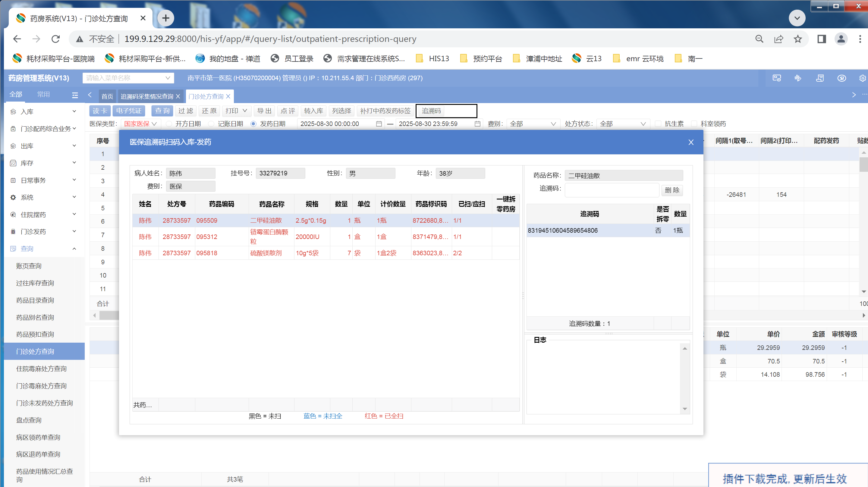The height and width of the screenshot is (487, 868).
Task: Switch to the 追溯码采集情况查询 tab
Action: click(x=147, y=96)
